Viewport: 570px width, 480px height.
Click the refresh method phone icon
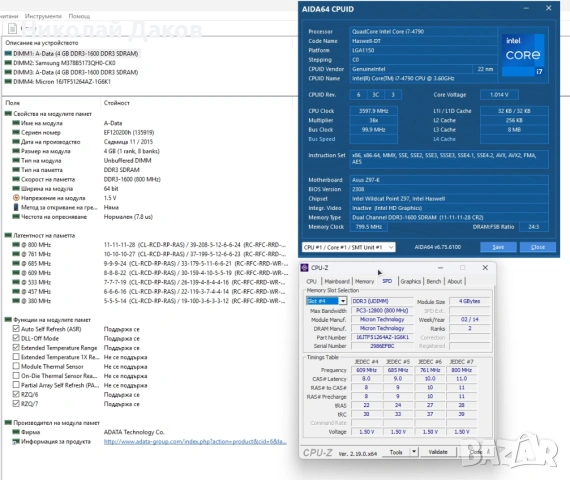click(x=16, y=207)
